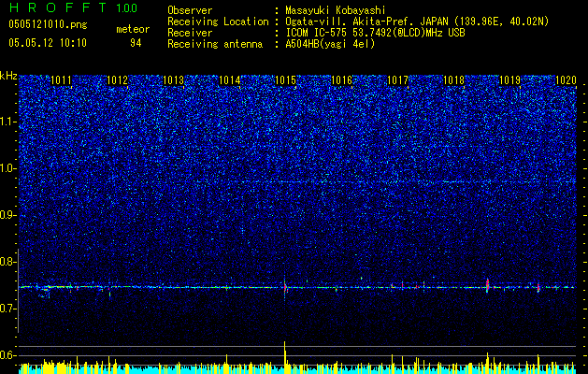
Task: Click the 1013 time marker
Action: click(173, 80)
